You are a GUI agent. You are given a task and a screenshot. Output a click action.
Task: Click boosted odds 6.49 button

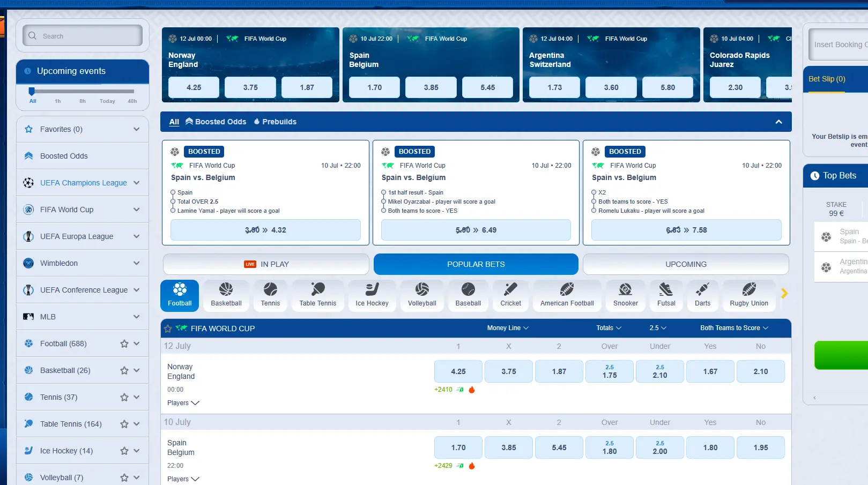point(476,230)
